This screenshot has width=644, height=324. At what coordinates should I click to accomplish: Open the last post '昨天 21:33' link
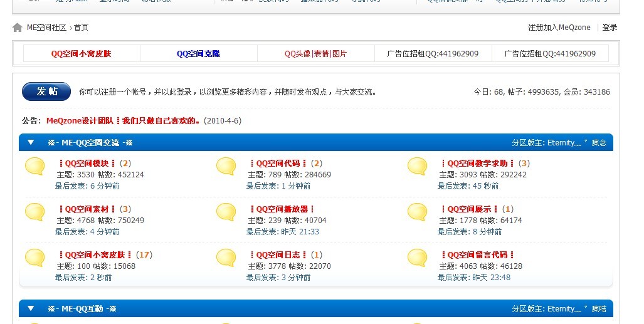(300, 232)
